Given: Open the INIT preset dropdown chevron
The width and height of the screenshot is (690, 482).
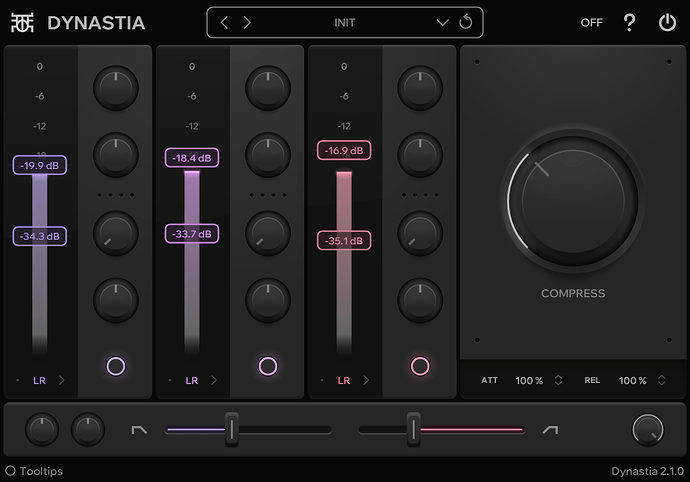Looking at the screenshot, I should point(443,22).
